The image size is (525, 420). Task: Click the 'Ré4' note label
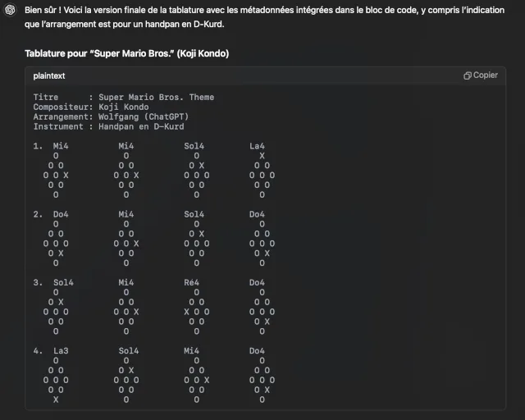click(191, 283)
